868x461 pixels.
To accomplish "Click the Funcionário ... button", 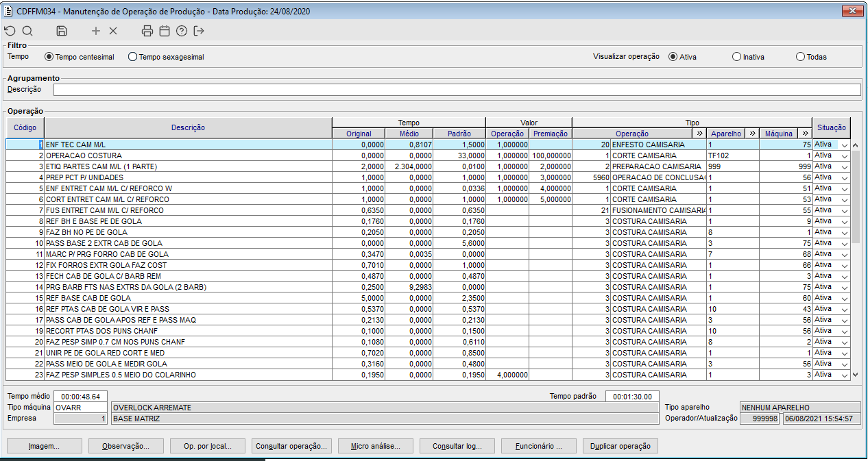I will pyautogui.click(x=539, y=446).
